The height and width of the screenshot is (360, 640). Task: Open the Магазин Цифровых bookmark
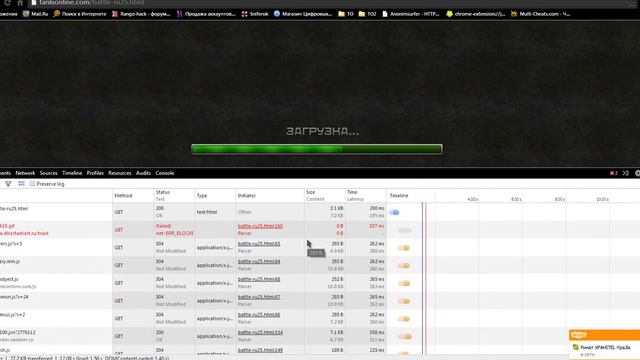pyautogui.click(x=303, y=13)
